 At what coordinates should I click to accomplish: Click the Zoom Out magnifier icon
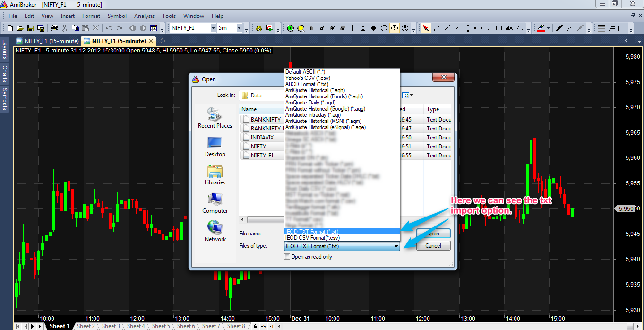tap(301, 28)
